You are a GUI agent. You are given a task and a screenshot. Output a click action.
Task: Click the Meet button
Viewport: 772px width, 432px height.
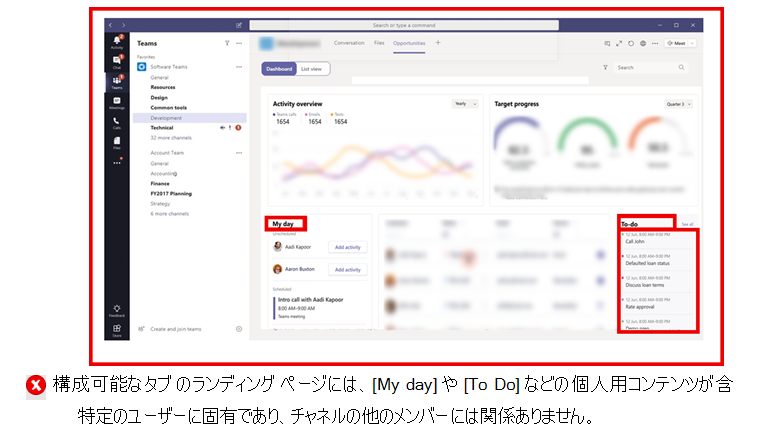pos(676,43)
